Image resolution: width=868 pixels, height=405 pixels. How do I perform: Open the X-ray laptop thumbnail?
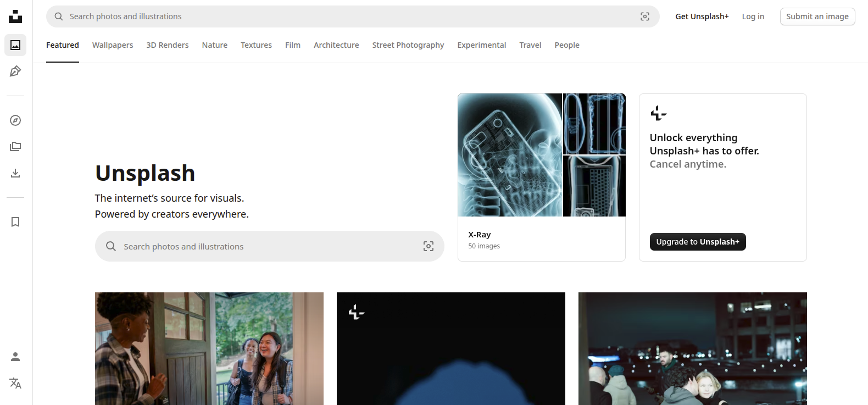[594, 186]
